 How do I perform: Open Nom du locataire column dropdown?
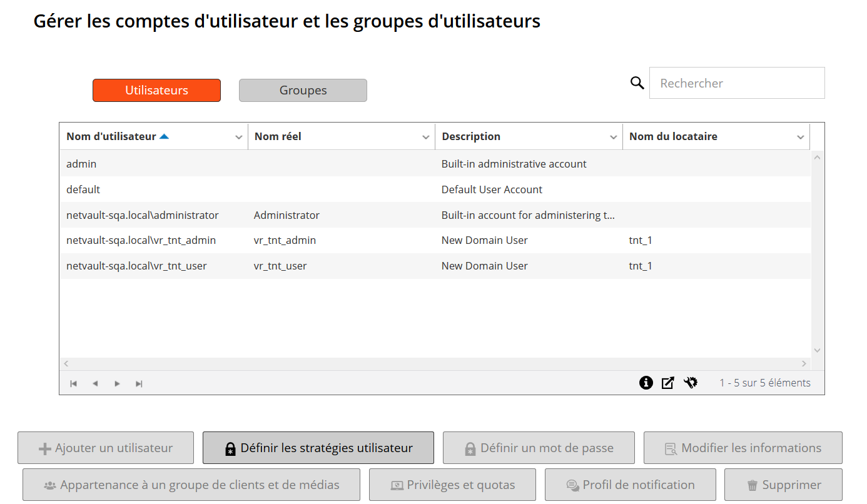click(x=800, y=137)
